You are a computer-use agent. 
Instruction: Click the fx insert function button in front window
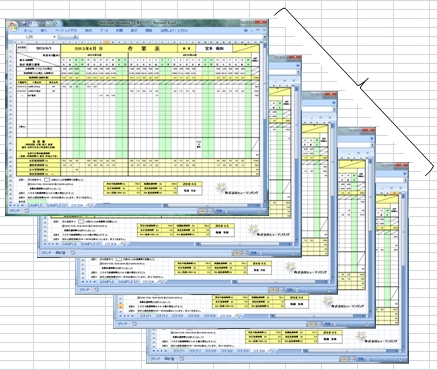[75, 37]
